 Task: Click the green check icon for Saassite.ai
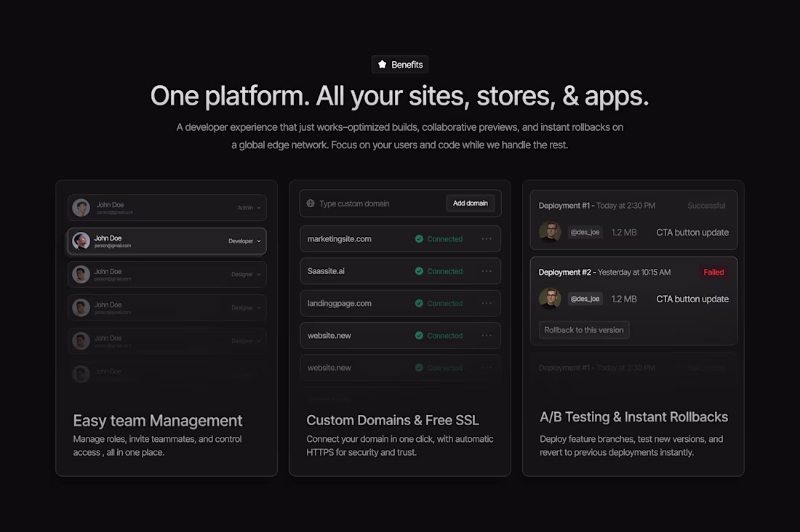(x=419, y=271)
